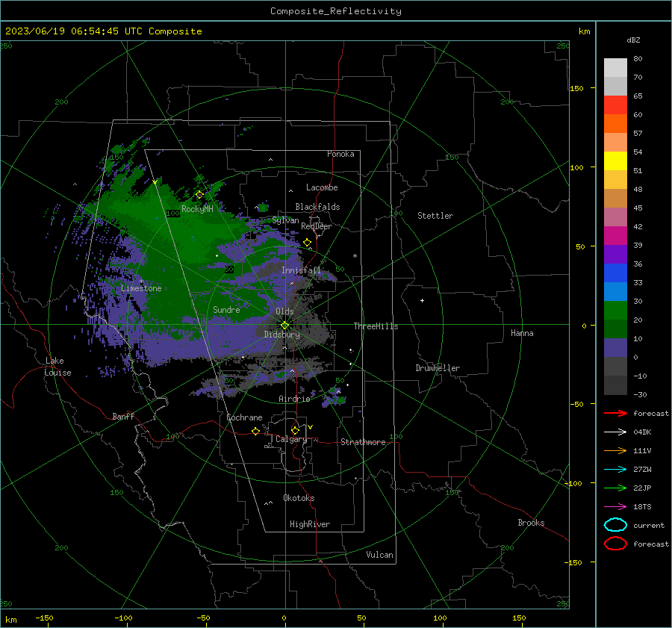Click the Composite_Reflectivity title
Image resolution: width=672 pixels, height=628 pixels.
coord(335,11)
